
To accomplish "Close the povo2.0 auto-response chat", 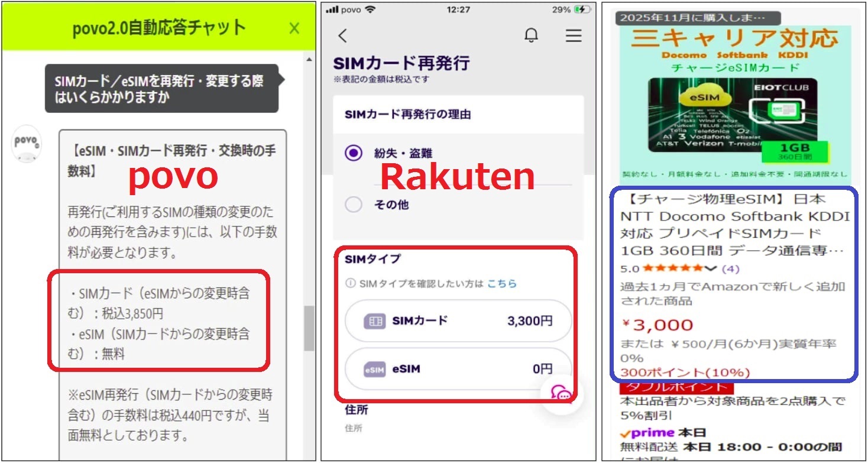I will [x=294, y=28].
